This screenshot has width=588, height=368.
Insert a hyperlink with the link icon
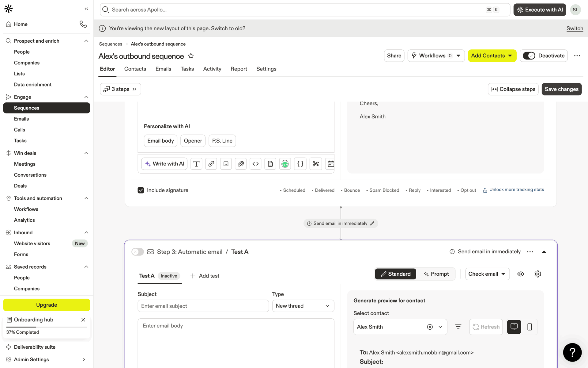coord(211,164)
